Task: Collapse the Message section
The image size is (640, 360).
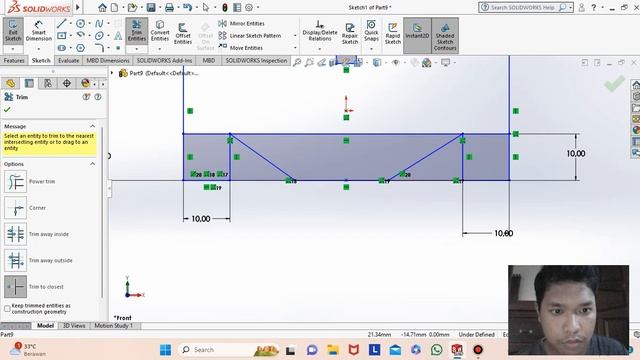Action: pyautogui.click(x=93, y=126)
